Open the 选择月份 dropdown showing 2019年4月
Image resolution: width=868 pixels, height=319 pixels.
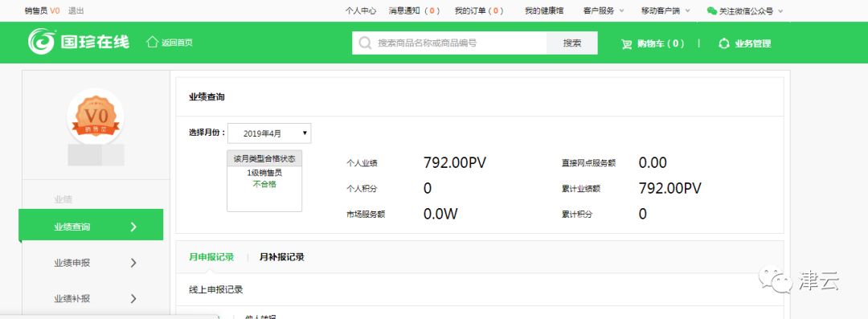click(269, 133)
